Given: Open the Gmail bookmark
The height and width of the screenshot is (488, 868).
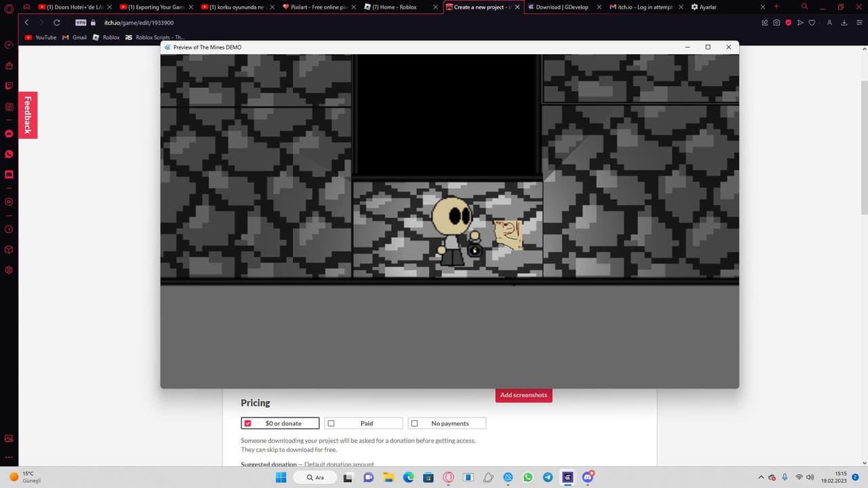Looking at the screenshot, I should click(x=75, y=37).
